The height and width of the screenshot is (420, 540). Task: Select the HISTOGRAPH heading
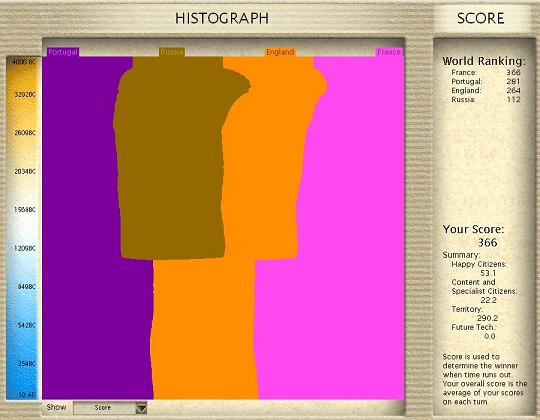click(x=222, y=18)
